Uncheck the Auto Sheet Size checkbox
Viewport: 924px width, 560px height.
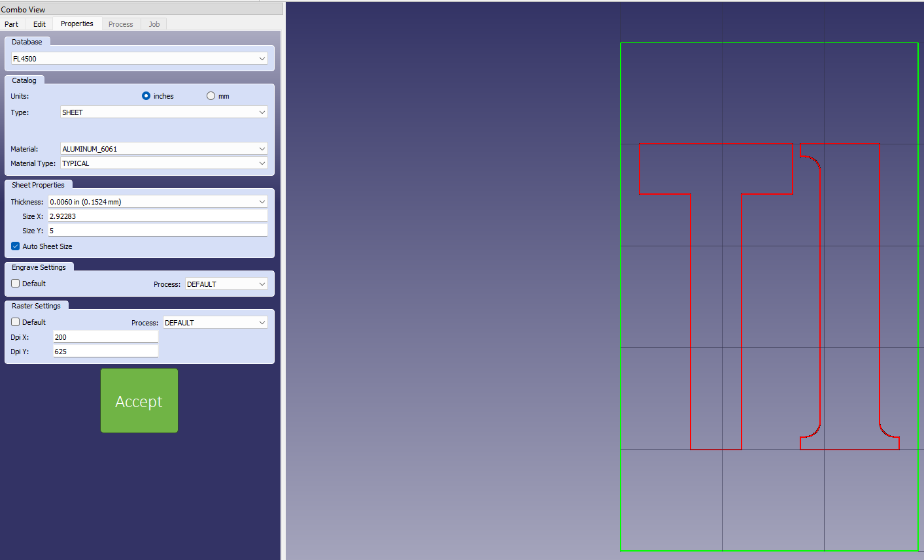(16, 246)
